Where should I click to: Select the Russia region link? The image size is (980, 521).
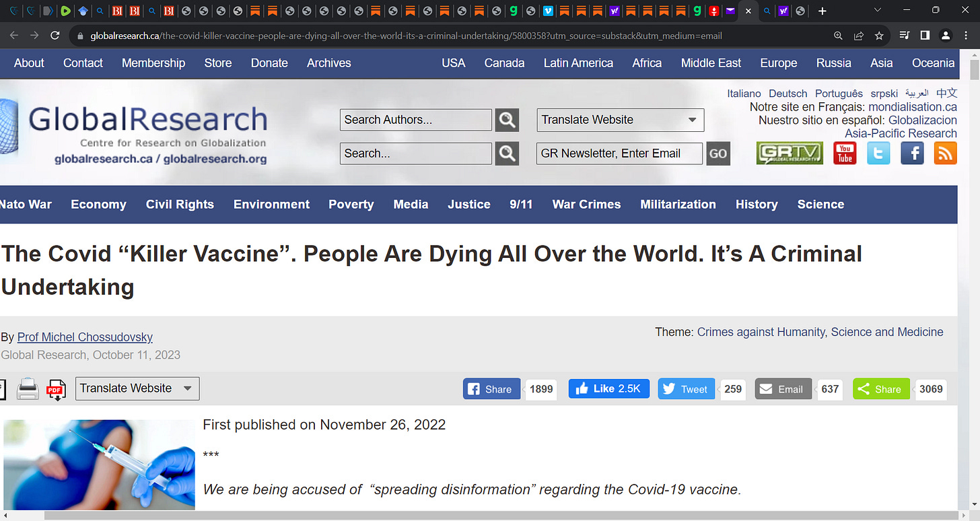[x=834, y=63]
